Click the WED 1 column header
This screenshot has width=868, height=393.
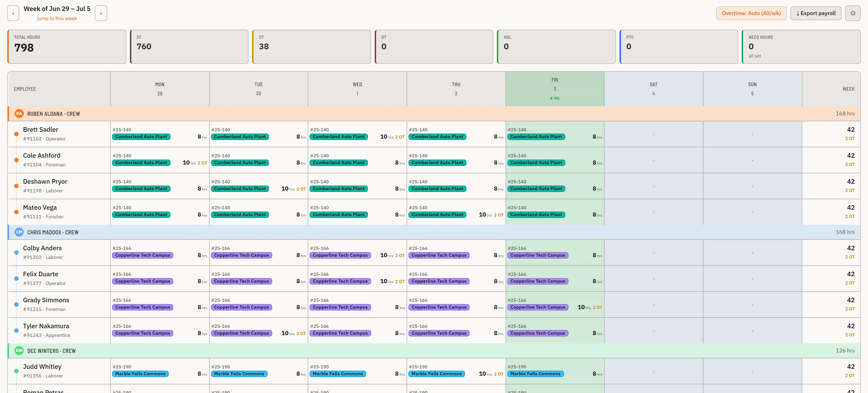(357, 89)
